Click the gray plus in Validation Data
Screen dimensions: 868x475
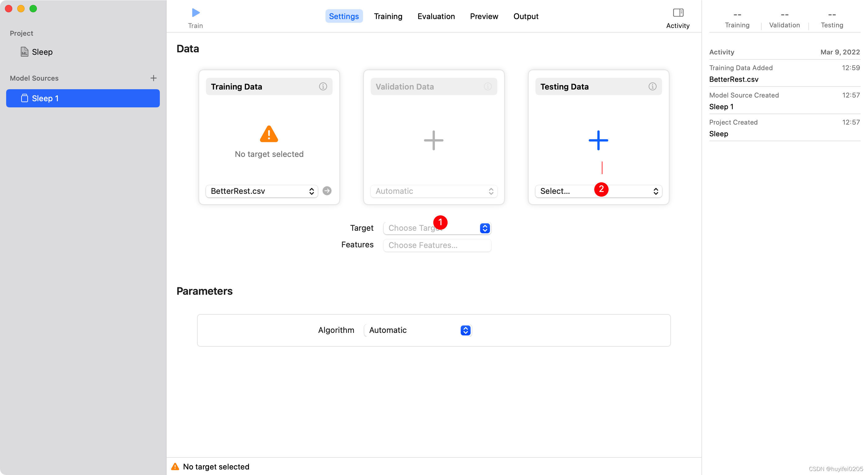pos(434,140)
